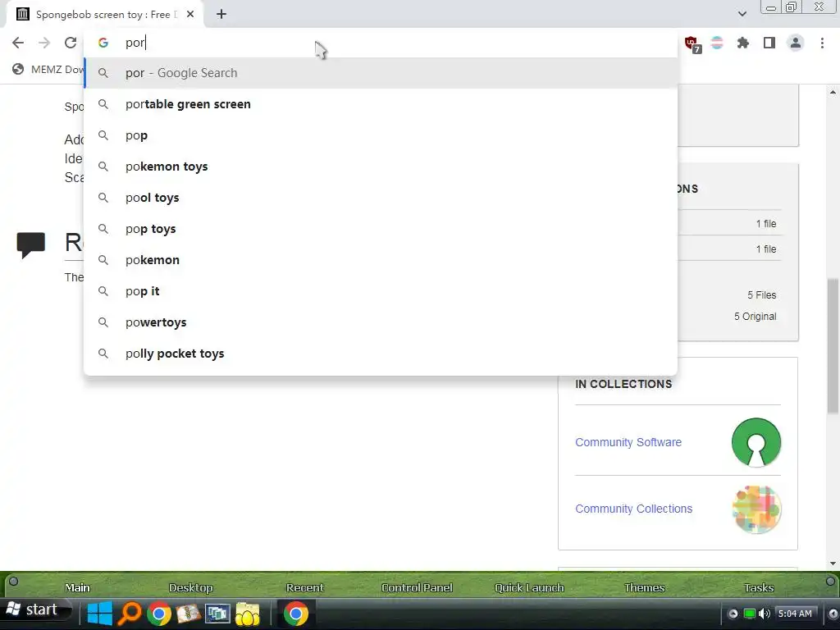Click the scrollbar down arrow
840x630 pixels.
pyautogui.click(x=833, y=563)
